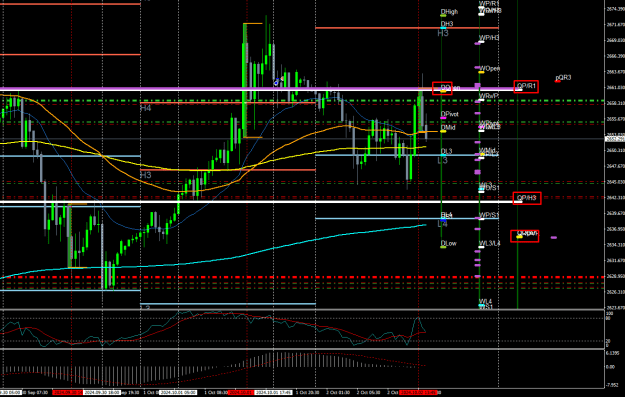Select the DLow level label

448,244
